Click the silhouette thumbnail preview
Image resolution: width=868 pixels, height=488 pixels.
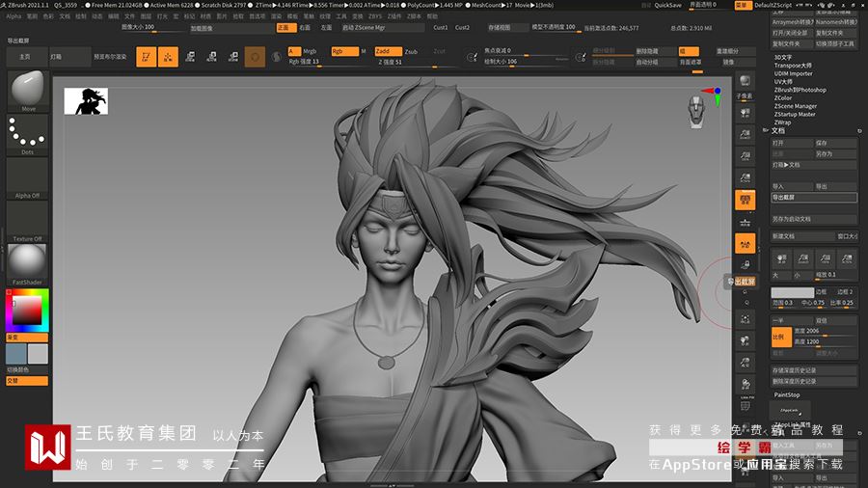coord(86,100)
